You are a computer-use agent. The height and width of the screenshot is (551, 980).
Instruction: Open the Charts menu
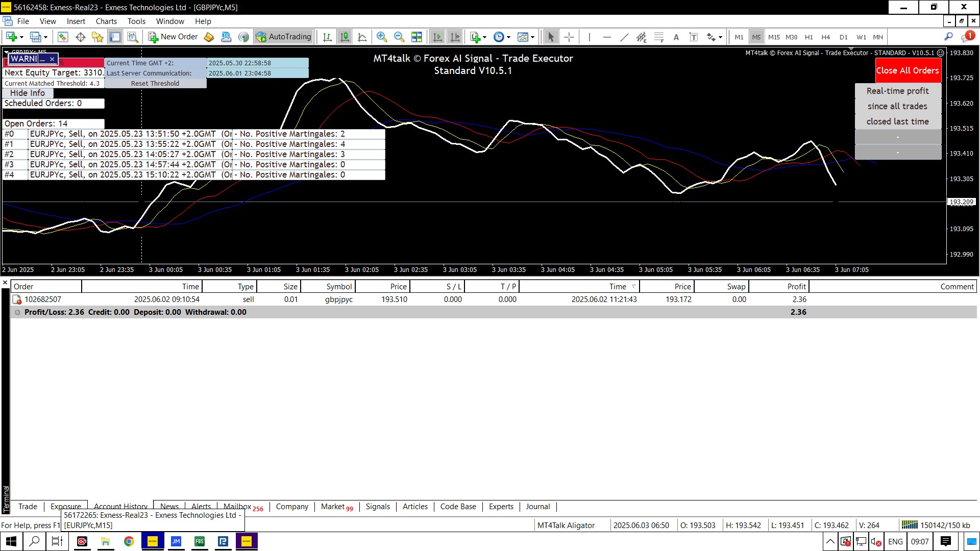(106, 21)
